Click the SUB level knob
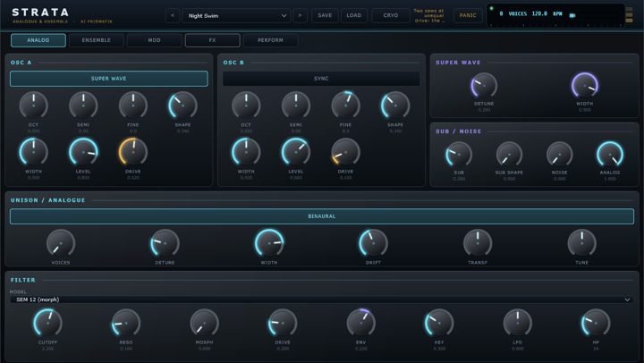The height and width of the screenshot is (363, 644). [x=459, y=155]
